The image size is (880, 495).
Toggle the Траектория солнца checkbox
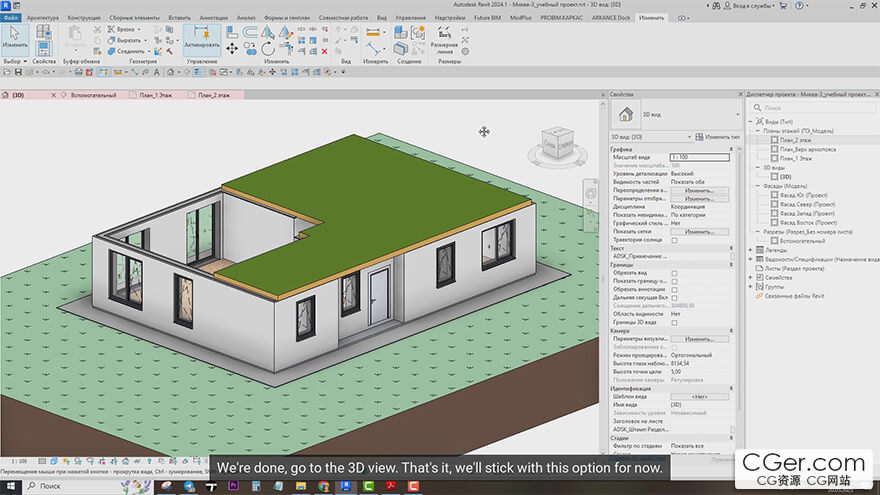point(674,240)
